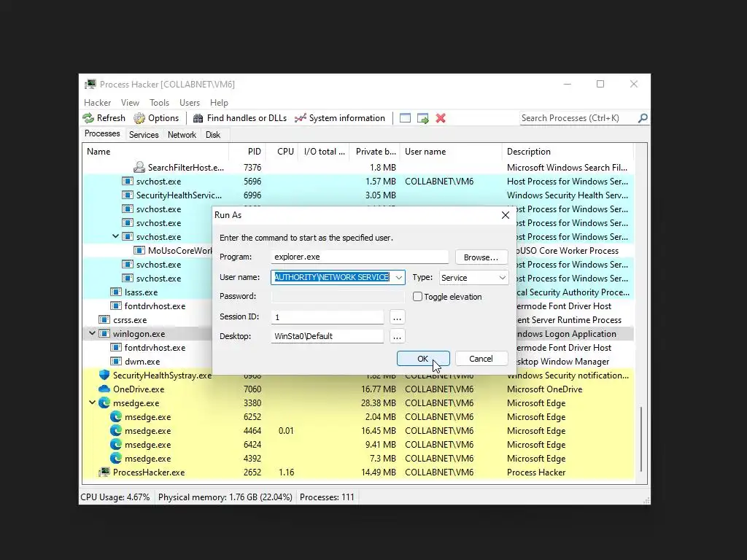This screenshot has height=560, width=747.
Task: Sort by Private bytes column header
Action: (374, 152)
